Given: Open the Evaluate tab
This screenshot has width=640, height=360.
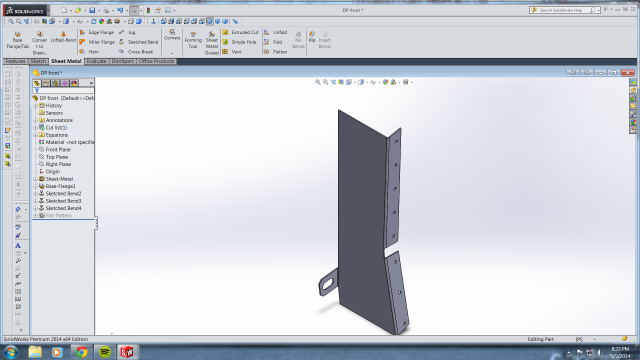Looking at the screenshot, I should click(96, 61).
